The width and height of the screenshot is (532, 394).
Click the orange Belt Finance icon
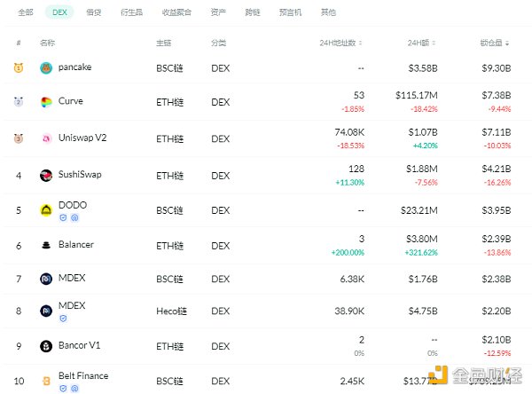click(46, 380)
